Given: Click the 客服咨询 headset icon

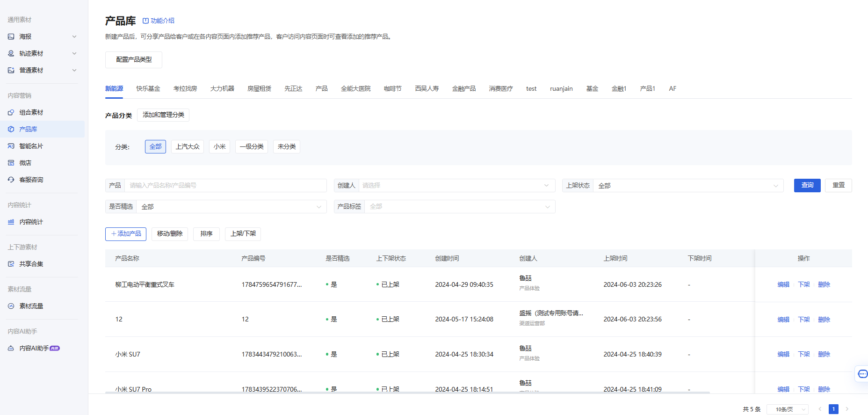Looking at the screenshot, I should (11, 180).
